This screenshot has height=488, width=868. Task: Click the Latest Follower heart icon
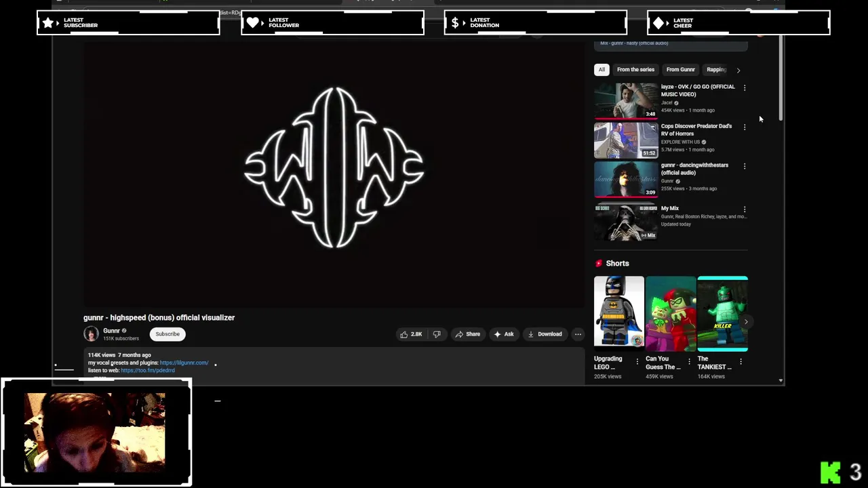[252, 22]
